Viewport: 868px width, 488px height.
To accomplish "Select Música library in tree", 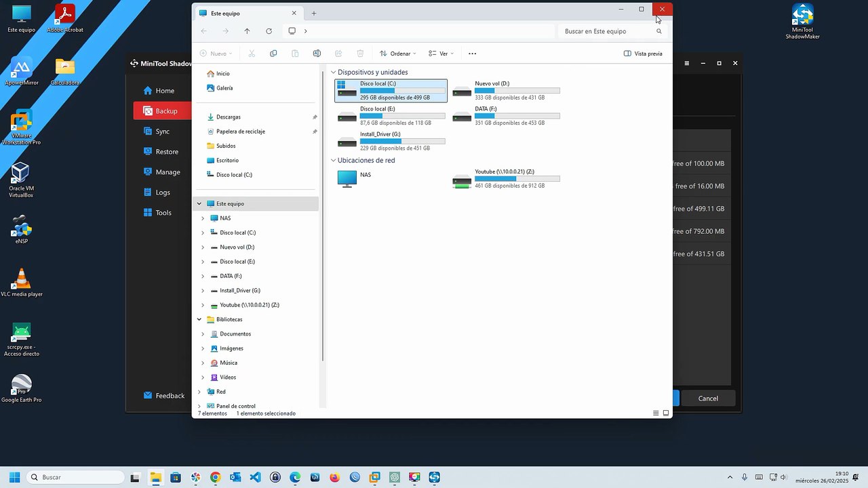I will pyautogui.click(x=224, y=363).
